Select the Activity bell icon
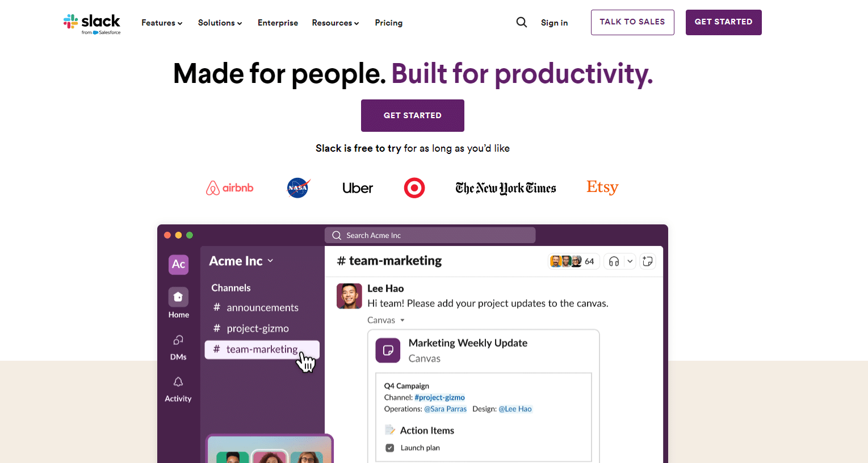This screenshot has width=868, height=463. pos(178,382)
